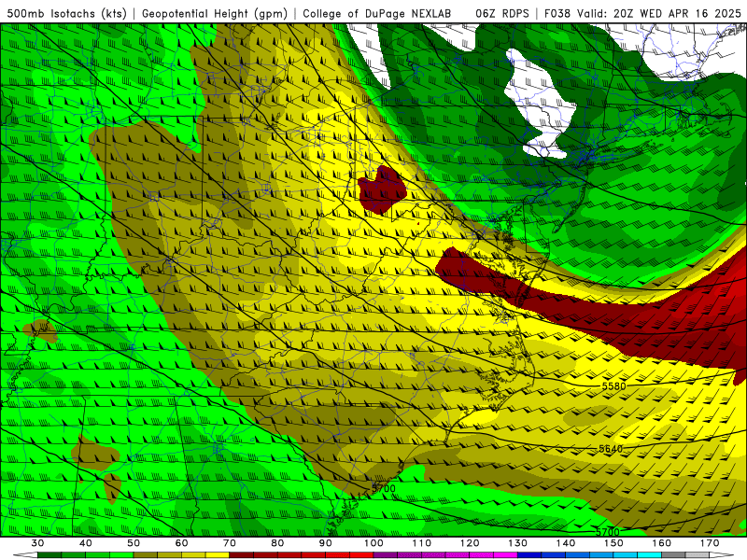Click the 100 knot value on the color scale
Viewport: 747px width, 560px height.
(373, 543)
